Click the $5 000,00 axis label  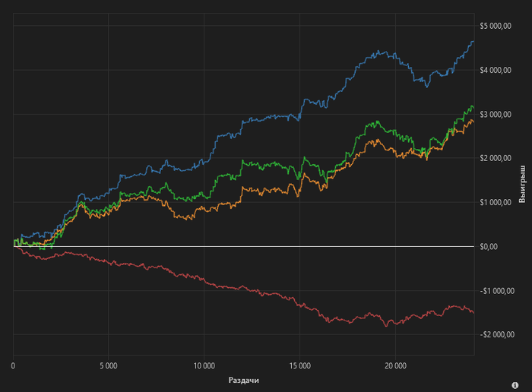coord(496,26)
